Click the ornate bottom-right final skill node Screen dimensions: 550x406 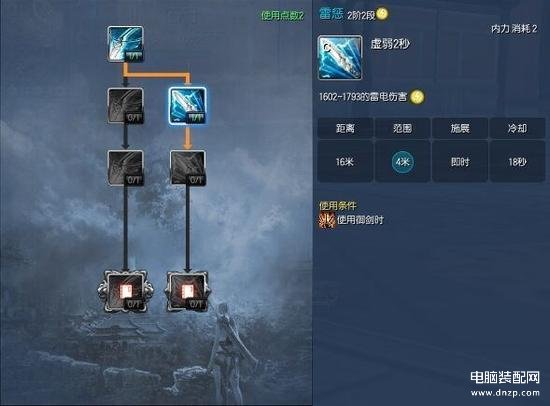[x=188, y=291]
